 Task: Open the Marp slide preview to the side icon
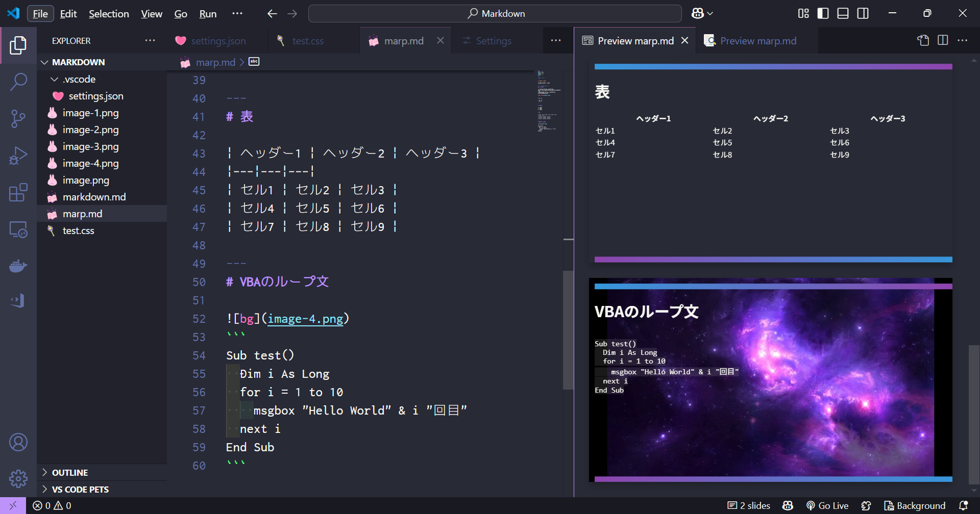pos(942,40)
